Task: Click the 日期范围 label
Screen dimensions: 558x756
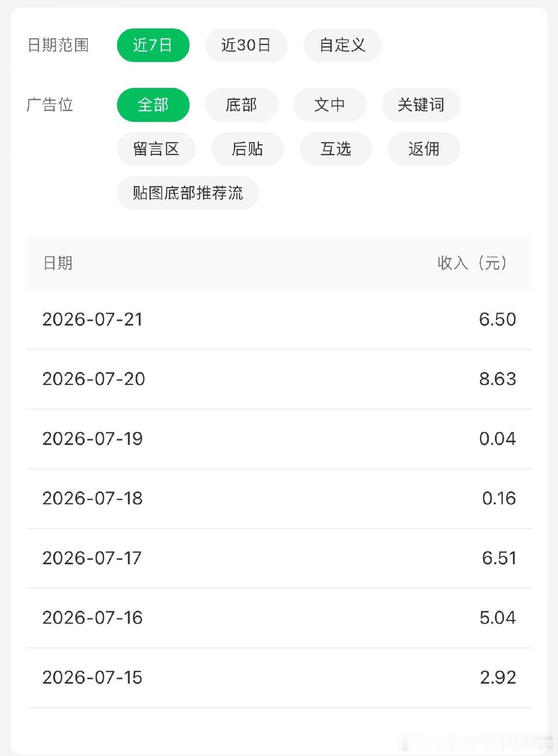Action: click(x=58, y=45)
